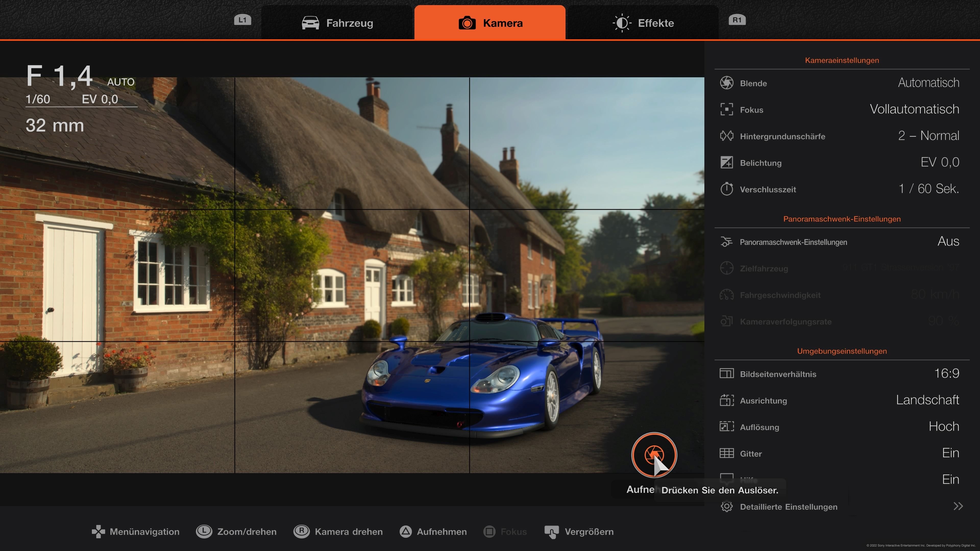
Task: Click the Fokus autofocus icon
Action: [x=727, y=109]
